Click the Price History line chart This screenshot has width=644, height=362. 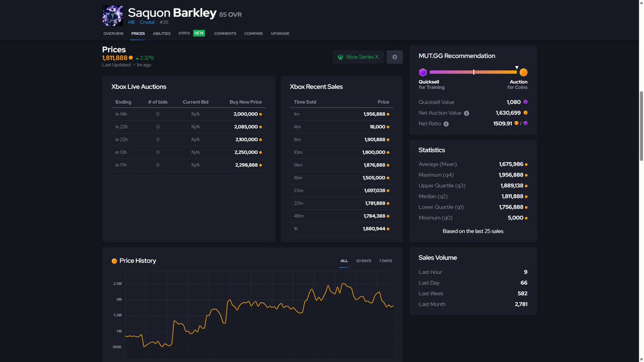260,316
